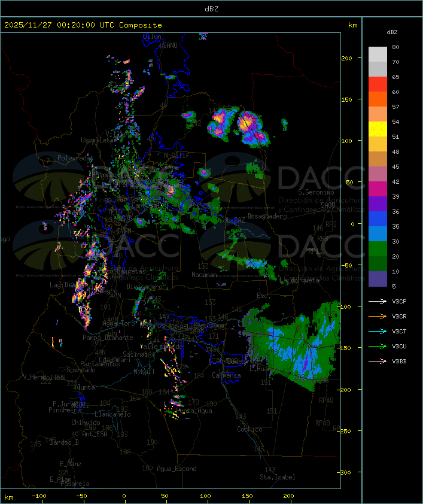
Task: Click the 'Llancanelo' map label
Action: coord(112,414)
